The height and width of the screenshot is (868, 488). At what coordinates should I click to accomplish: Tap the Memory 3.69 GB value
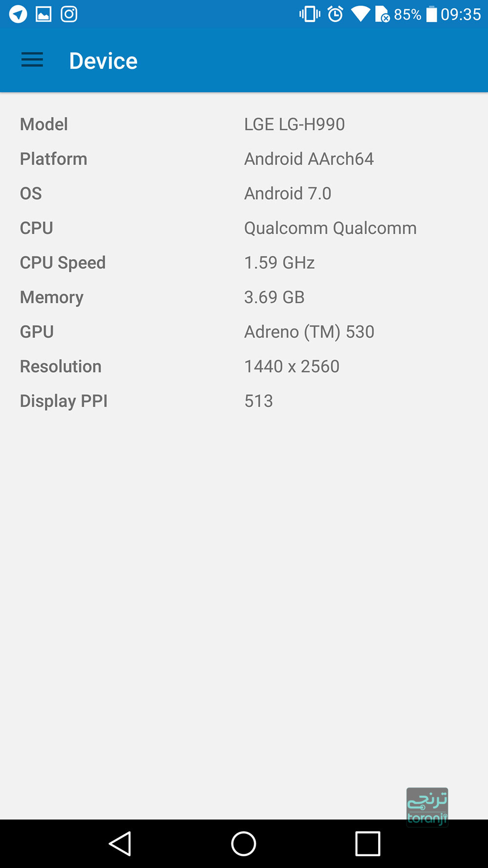click(x=274, y=297)
